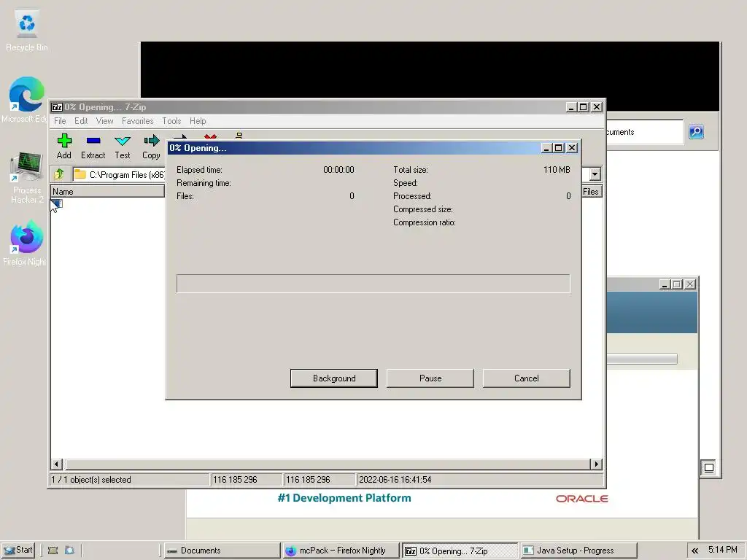The width and height of the screenshot is (747, 560).
Task: Click the first quick launch icon
Action: [53, 551]
